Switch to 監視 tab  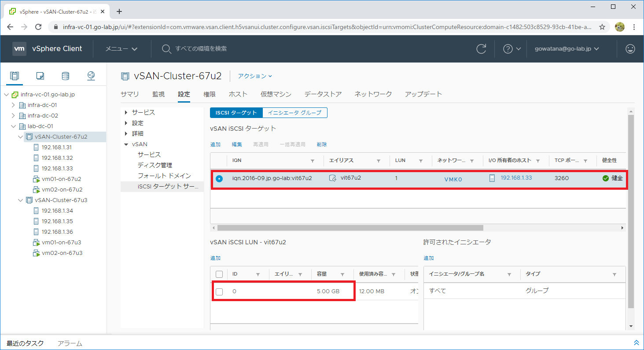click(158, 94)
